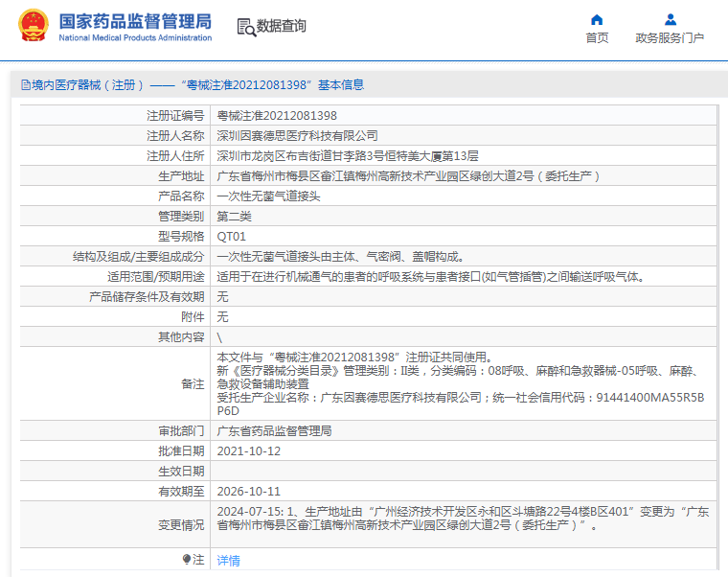The image size is (728, 577).
Task: Click the 变更情况 label
Action: (x=181, y=525)
